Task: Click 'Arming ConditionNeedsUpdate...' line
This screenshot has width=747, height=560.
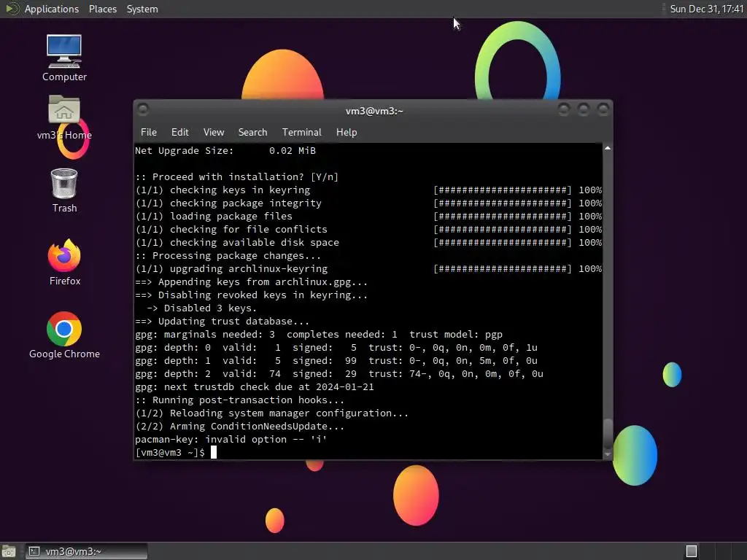Action: click(x=239, y=426)
